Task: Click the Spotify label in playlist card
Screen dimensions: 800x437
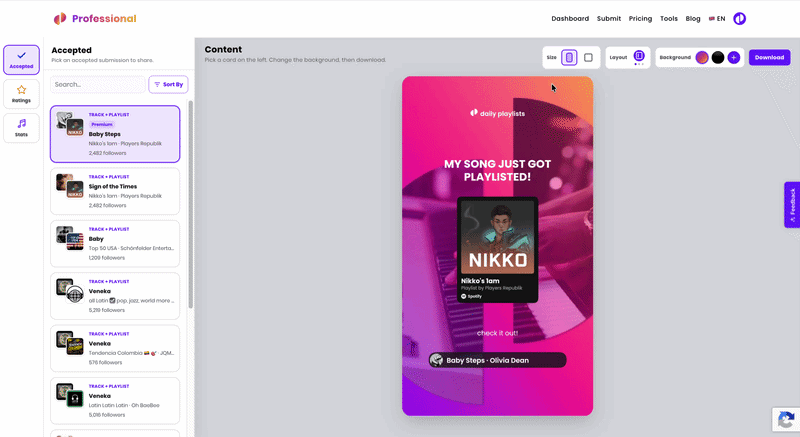Action: click(471, 296)
